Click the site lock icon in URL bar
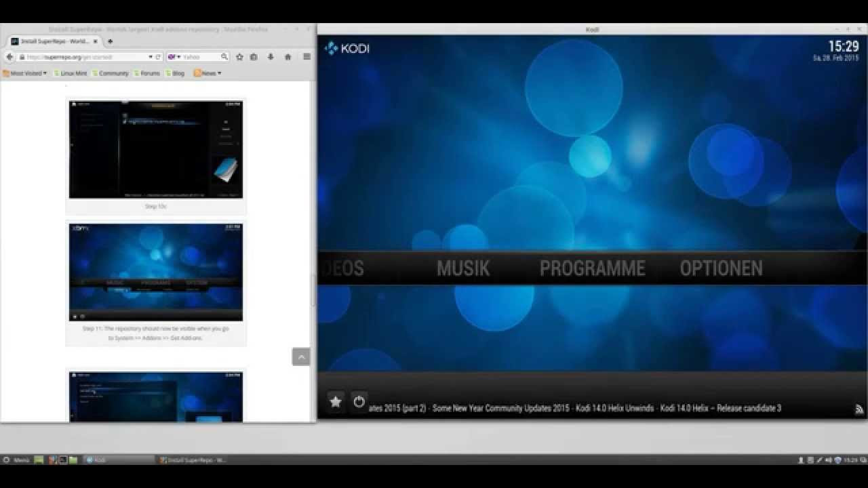Viewport: 868px width, 488px height. (22, 57)
